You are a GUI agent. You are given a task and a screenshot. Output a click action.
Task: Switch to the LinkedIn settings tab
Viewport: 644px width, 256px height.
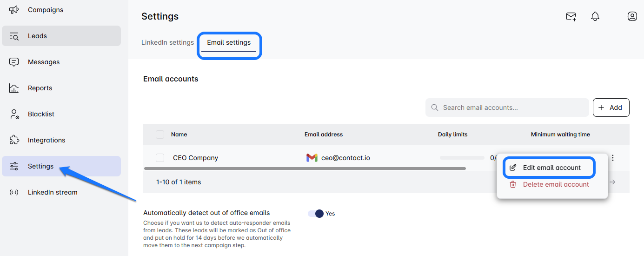tap(167, 42)
